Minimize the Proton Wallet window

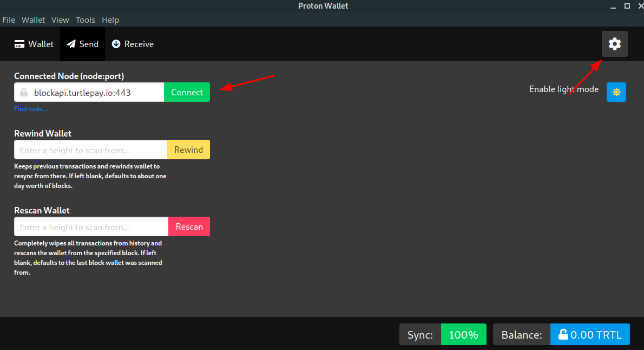pyautogui.click(x=613, y=6)
